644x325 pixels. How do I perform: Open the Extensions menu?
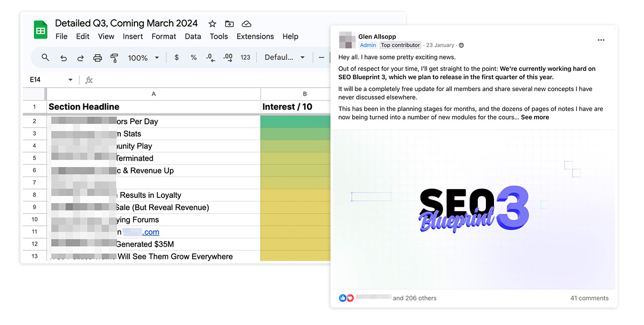255,36
